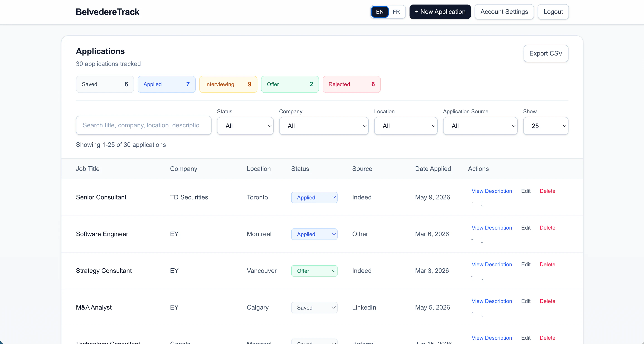Change Strategy Consultant Offer status dropdown

point(314,271)
